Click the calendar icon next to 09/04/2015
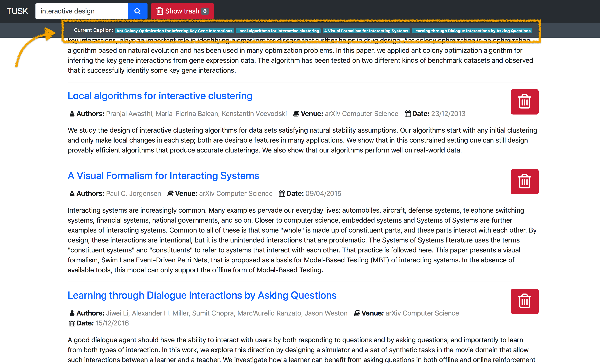This screenshot has height=364, width=600. [x=282, y=194]
